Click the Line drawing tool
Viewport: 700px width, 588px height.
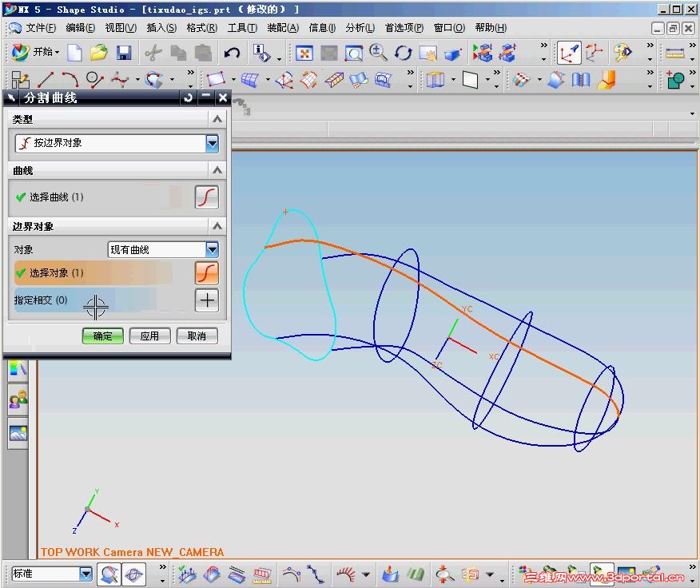point(46,79)
